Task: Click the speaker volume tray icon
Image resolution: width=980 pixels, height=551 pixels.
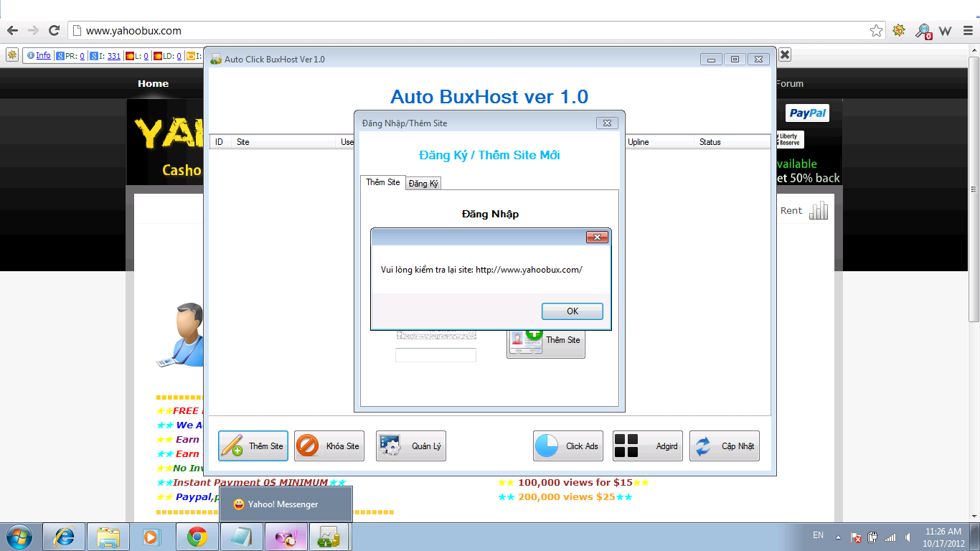Action: 908,537
